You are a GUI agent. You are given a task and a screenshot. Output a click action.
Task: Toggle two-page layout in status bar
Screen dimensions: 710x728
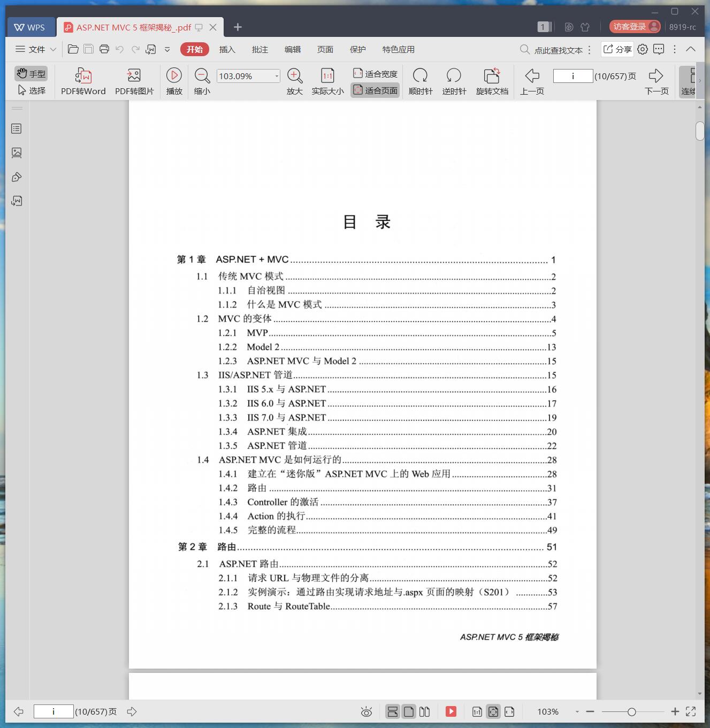click(425, 711)
